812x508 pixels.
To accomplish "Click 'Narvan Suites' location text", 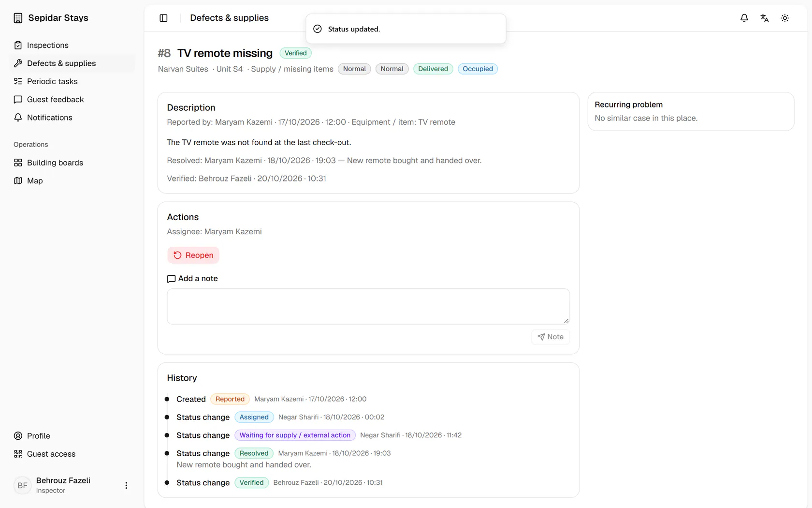I will click(x=183, y=69).
